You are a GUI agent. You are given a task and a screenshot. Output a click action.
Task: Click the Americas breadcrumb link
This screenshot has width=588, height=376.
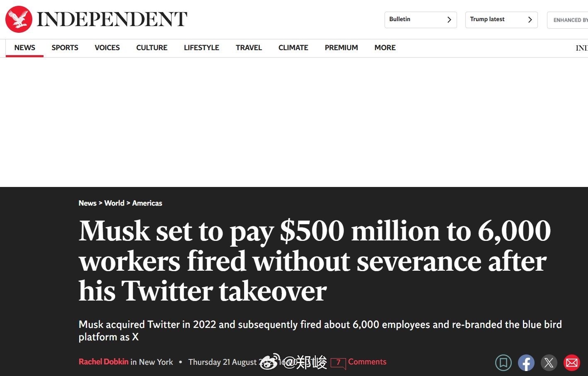click(147, 203)
